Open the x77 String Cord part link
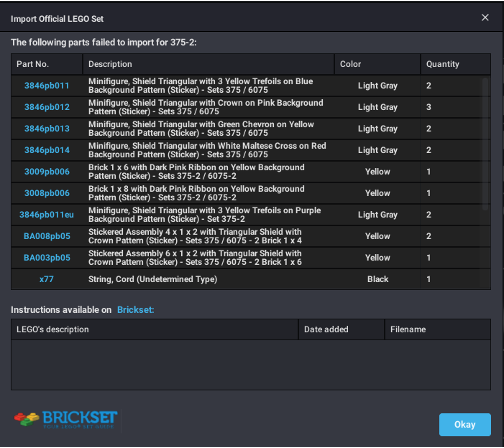504x448 pixels. [x=47, y=279]
